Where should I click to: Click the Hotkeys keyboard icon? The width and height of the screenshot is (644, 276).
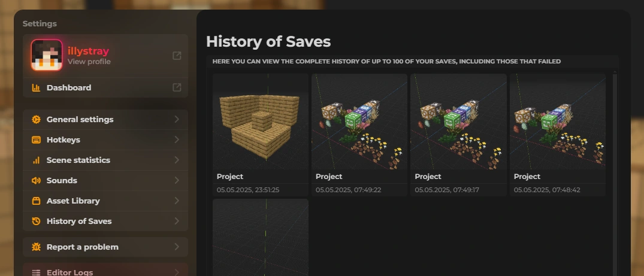(x=36, y=139)
